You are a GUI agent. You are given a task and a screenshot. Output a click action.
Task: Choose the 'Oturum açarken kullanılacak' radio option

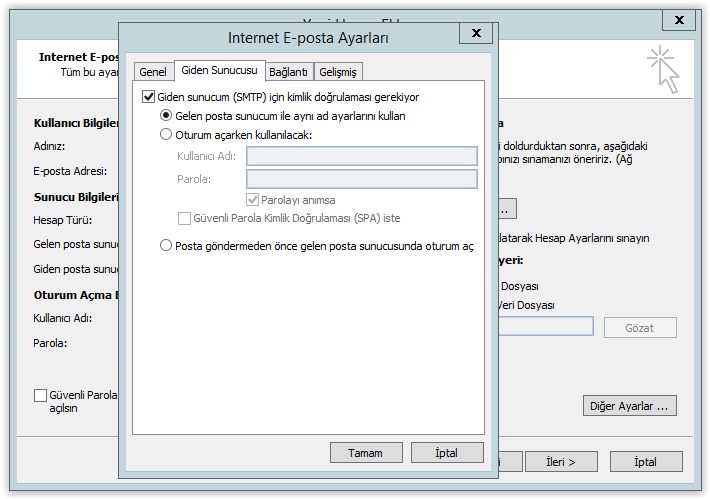166,134
